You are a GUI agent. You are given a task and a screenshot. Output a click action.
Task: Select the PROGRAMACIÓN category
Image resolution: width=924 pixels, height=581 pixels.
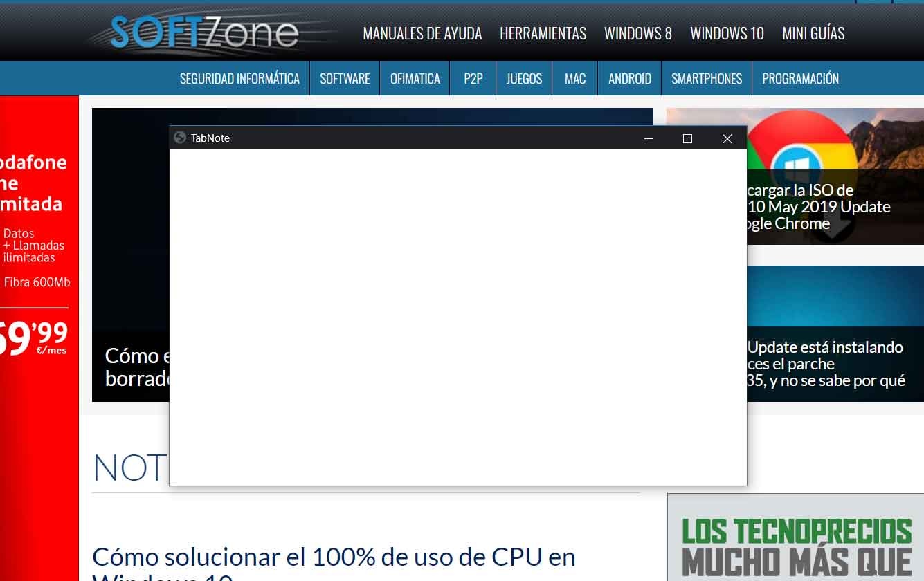coord(801,78)
